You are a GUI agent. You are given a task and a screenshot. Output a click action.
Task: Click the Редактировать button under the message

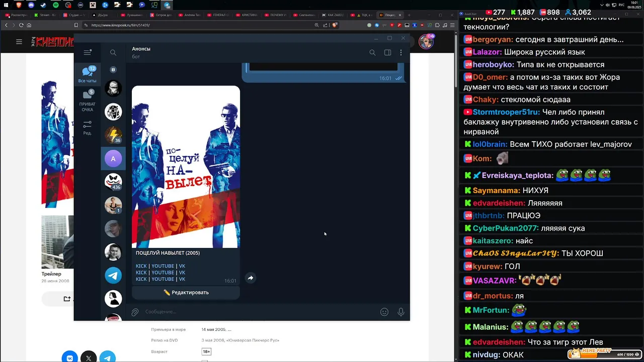point(186,292)
